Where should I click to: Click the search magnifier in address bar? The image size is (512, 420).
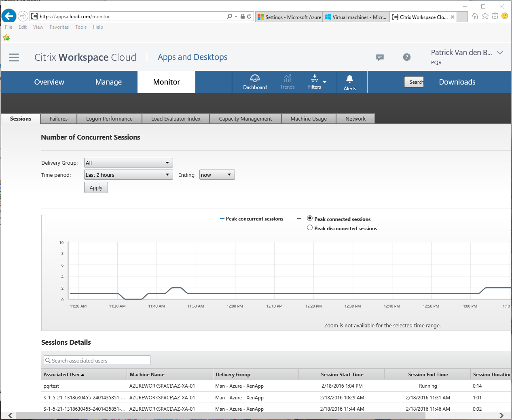point(230,16)
